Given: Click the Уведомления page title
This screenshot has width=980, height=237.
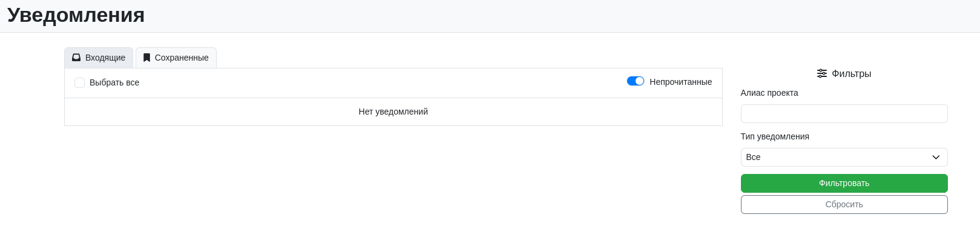Looking at the screenshot, I should click(x=76, y=15).
